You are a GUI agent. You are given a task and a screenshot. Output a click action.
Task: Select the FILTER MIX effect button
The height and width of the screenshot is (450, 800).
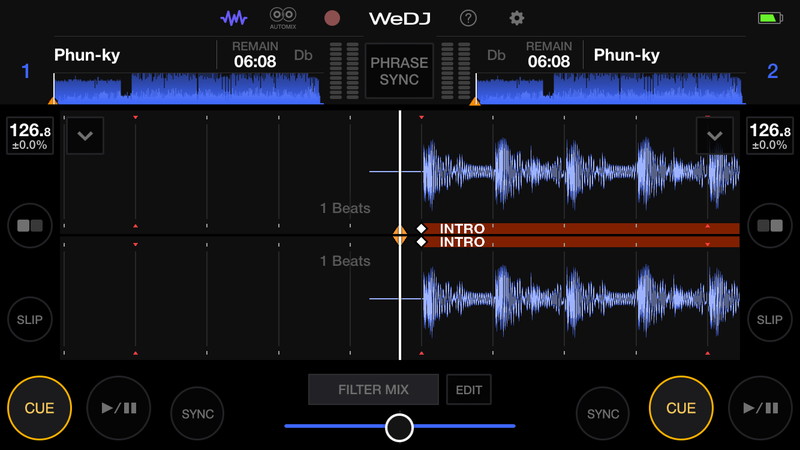coord(373,390)
